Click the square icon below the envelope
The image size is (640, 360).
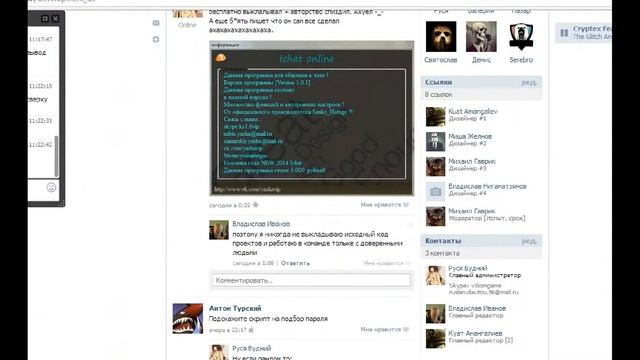pyautogui.click(x=156, y=40)
